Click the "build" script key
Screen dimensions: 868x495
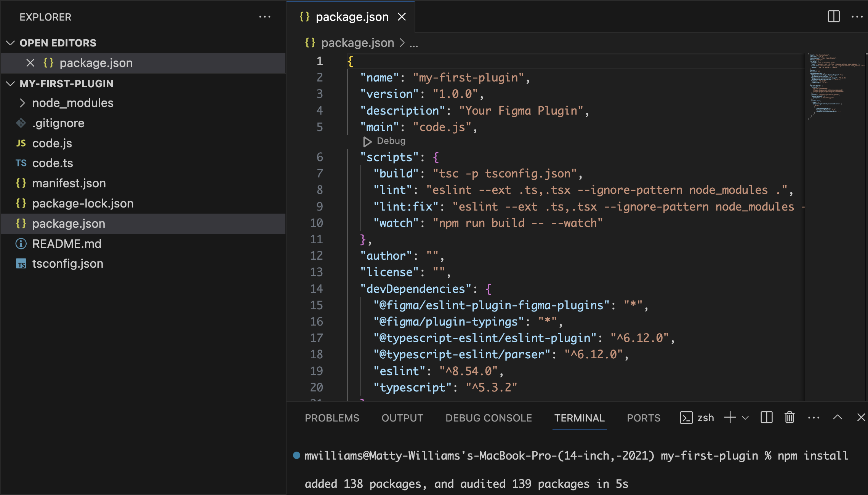[396, 174]
